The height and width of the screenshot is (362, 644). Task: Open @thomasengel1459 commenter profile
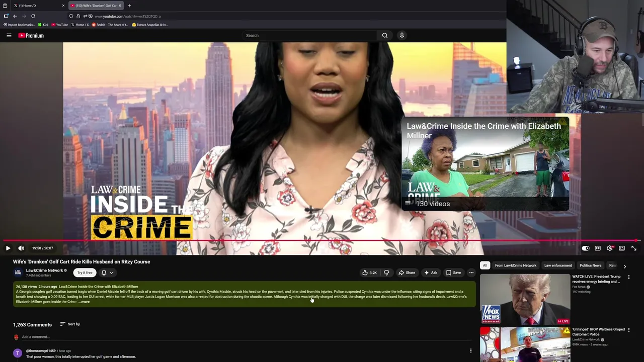tap(41, 351)
